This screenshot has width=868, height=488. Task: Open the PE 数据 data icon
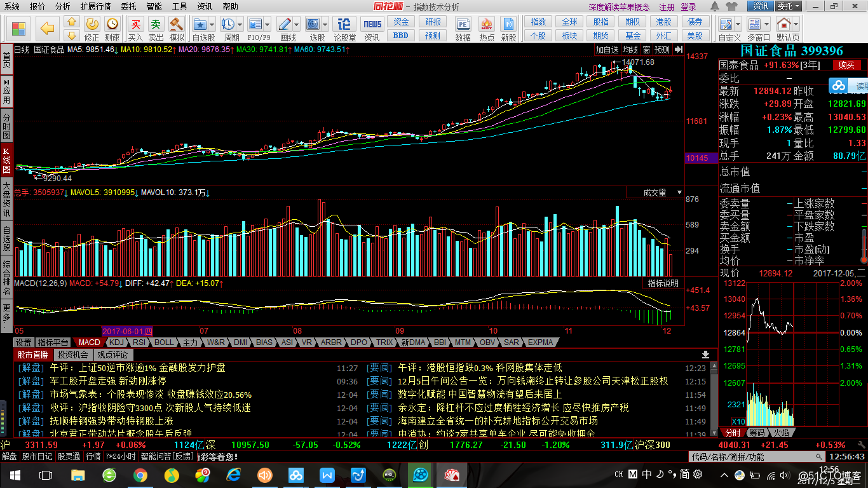(463, 24)
